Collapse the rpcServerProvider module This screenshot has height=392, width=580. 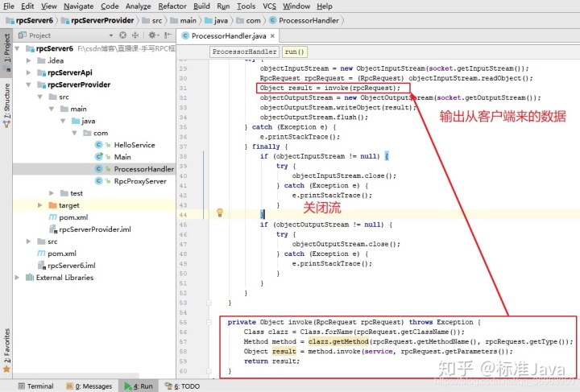[x=28, y=85]
